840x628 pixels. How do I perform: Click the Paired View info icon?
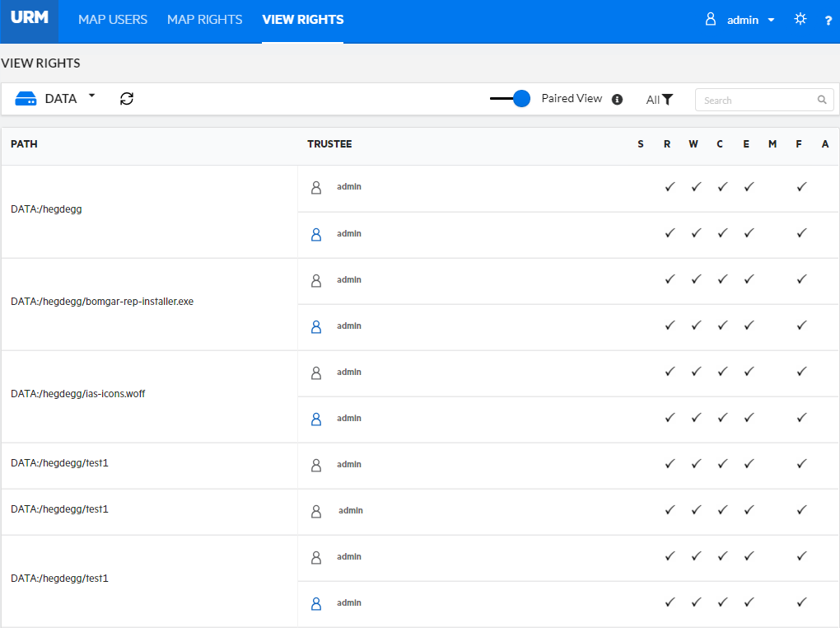[617, 100]
